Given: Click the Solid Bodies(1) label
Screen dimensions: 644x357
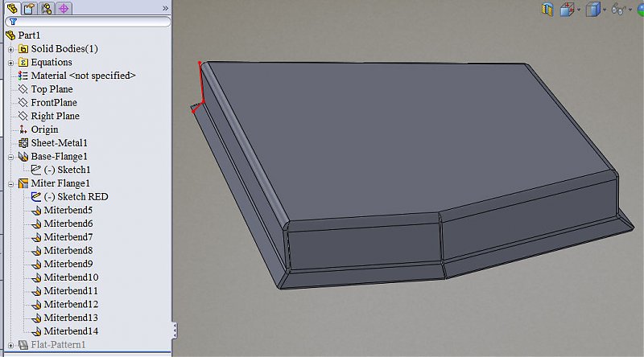Looking at the screenshot, I should pos(64,49).
